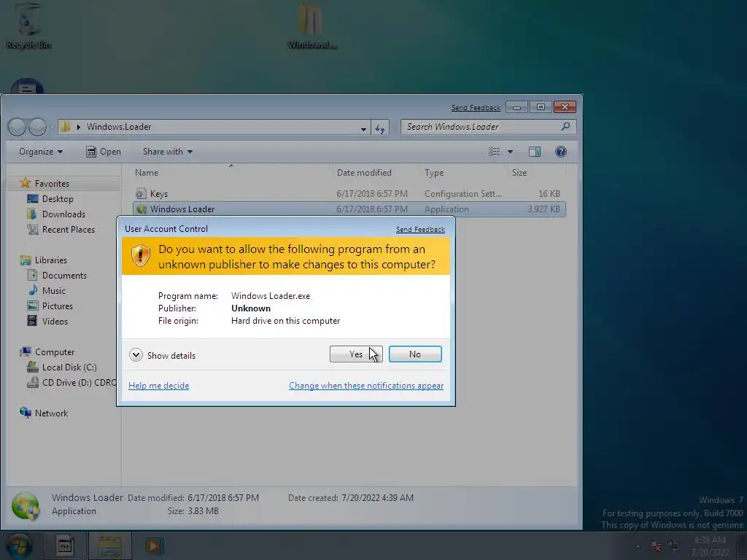Click the search magnifier icon
Image resolution: width=747 pixels, height=560 pixels.
click(565, 126)
